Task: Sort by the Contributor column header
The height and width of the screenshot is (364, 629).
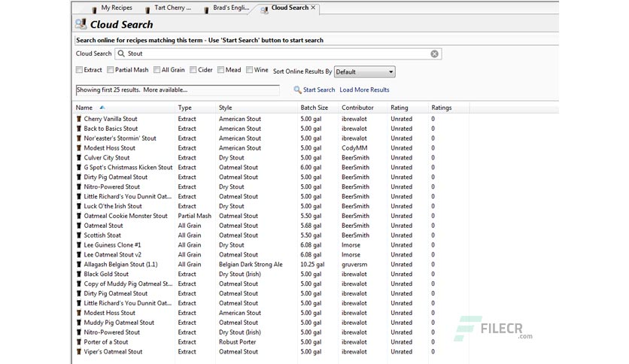Action: [357, 108]
